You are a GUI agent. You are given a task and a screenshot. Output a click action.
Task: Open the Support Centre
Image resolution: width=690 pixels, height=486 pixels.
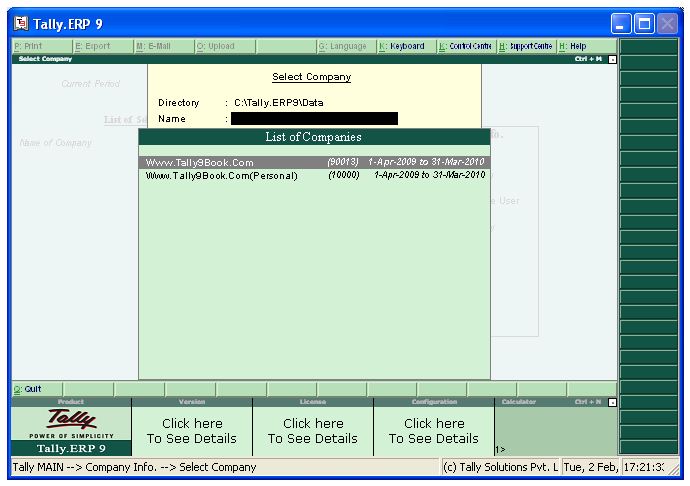coord(527,46)
